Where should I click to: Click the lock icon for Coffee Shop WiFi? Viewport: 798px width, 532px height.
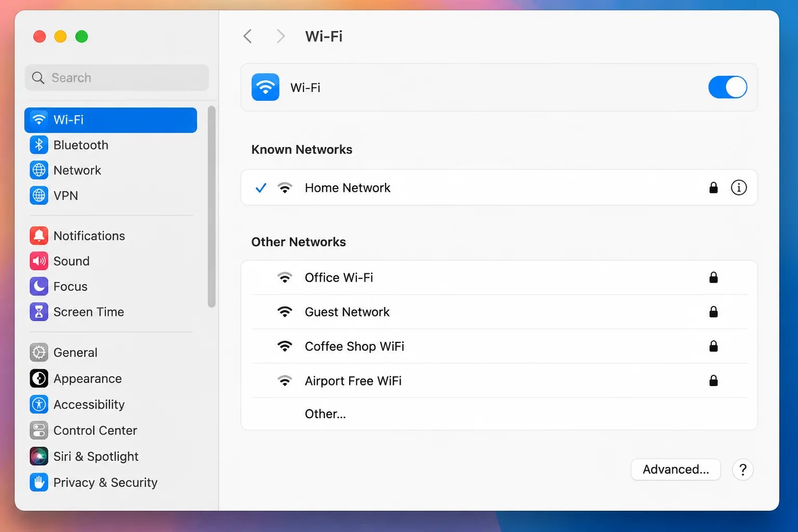(x=713, y=346)
